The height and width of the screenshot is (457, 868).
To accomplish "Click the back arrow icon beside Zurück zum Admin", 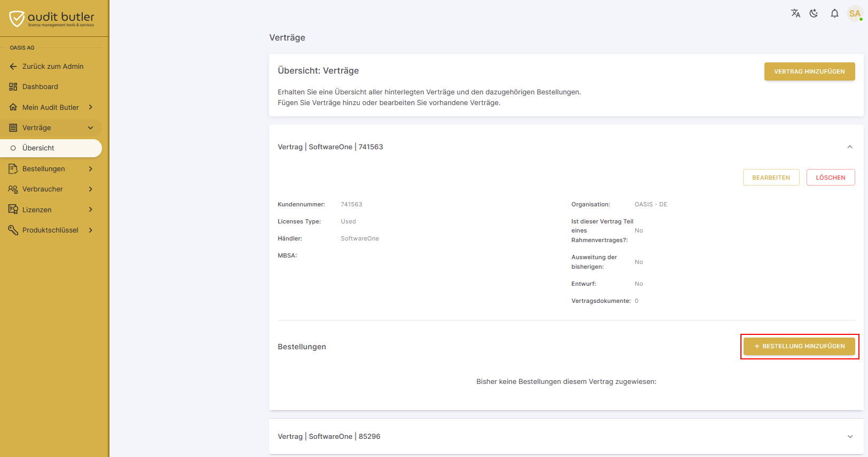I will 13,67.
